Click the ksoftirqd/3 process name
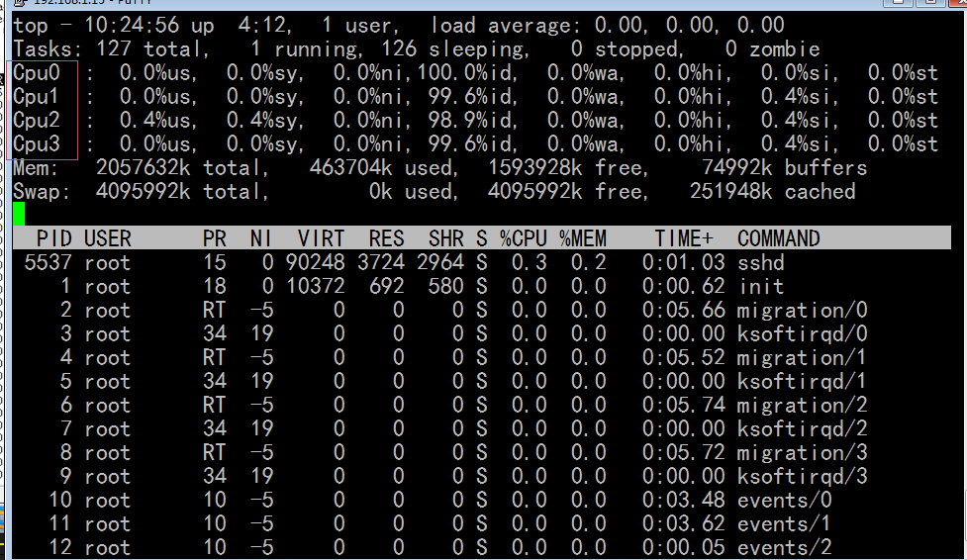The image size is (967, 560). click(803, 476)
